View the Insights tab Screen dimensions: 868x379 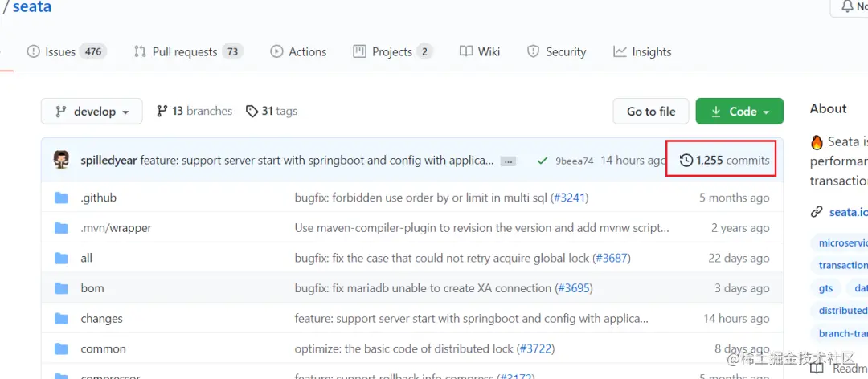pos(642,52)
